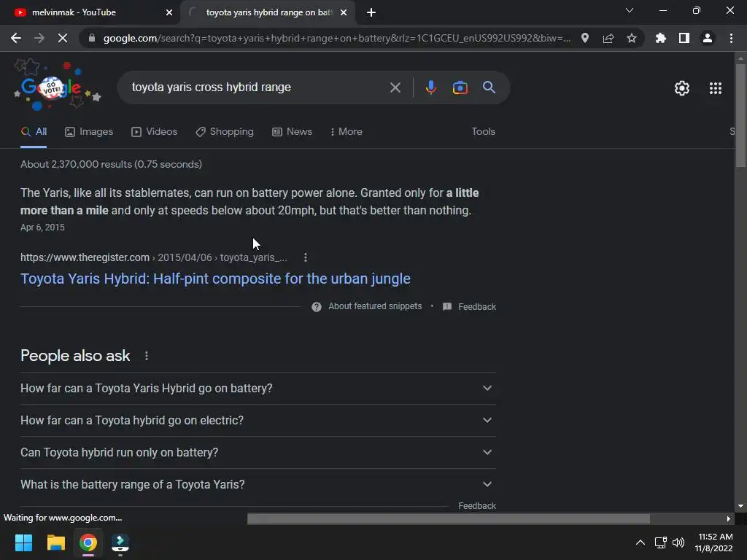Show hidden system tray icons

(x=640, y=542)
